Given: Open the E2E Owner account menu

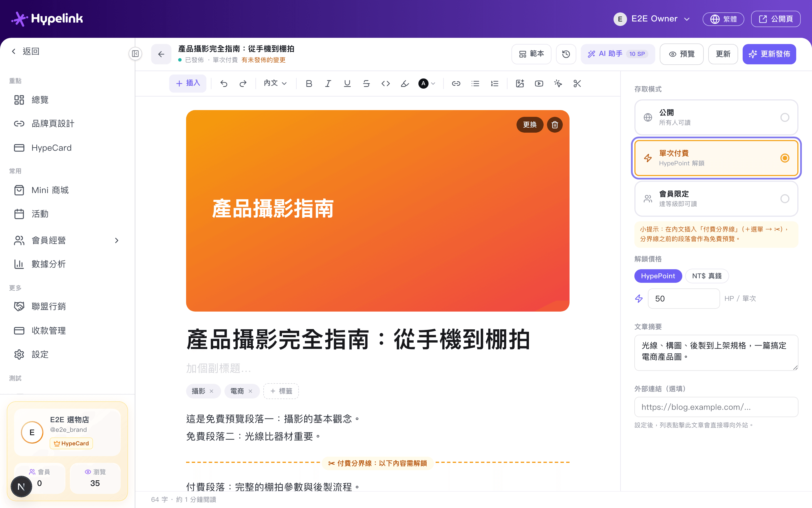Looking at the screenshot, I should point(652,19).
